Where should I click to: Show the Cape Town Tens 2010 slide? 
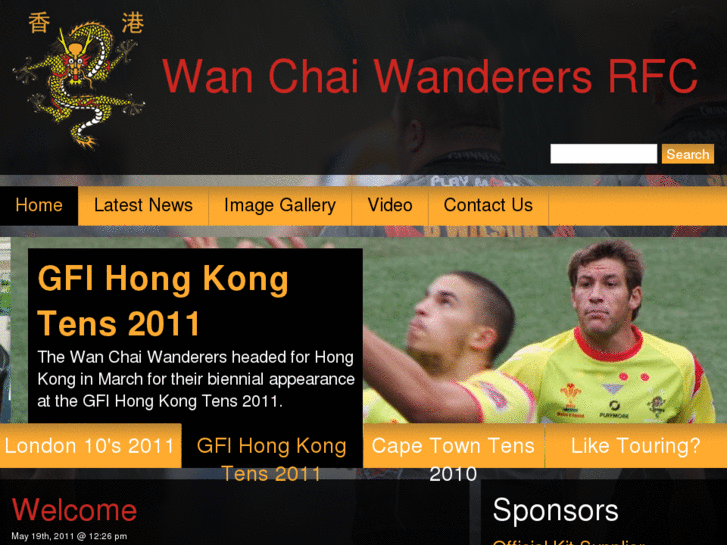pyautogui.click(x=453, y=459)
